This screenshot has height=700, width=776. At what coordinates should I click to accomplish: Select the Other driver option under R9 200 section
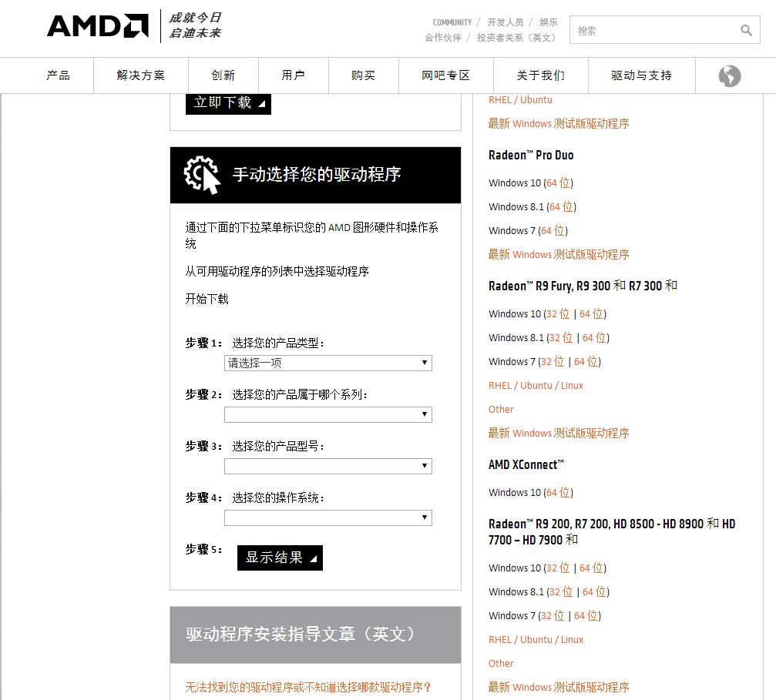click(501, 663)
